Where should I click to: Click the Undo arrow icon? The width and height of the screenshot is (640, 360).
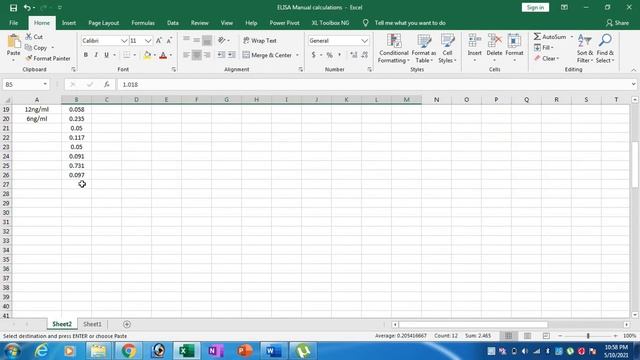click(27, 8)
